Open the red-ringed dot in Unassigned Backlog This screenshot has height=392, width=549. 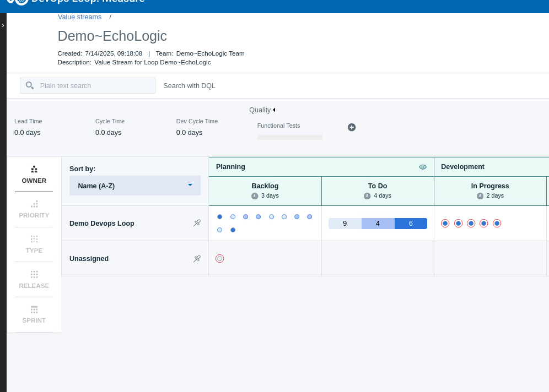tap(219, 258)
